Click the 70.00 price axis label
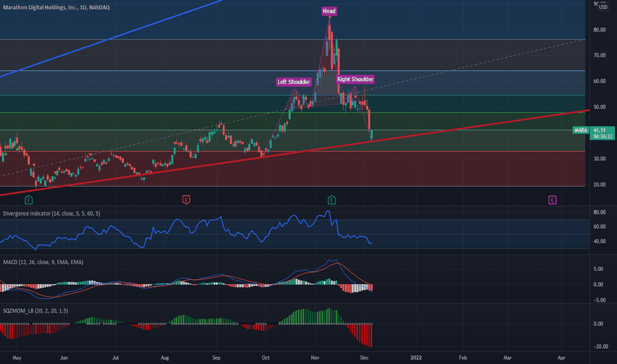Image resolution: width=617 pixels, height=364 pixels. (x=600, y=56)
